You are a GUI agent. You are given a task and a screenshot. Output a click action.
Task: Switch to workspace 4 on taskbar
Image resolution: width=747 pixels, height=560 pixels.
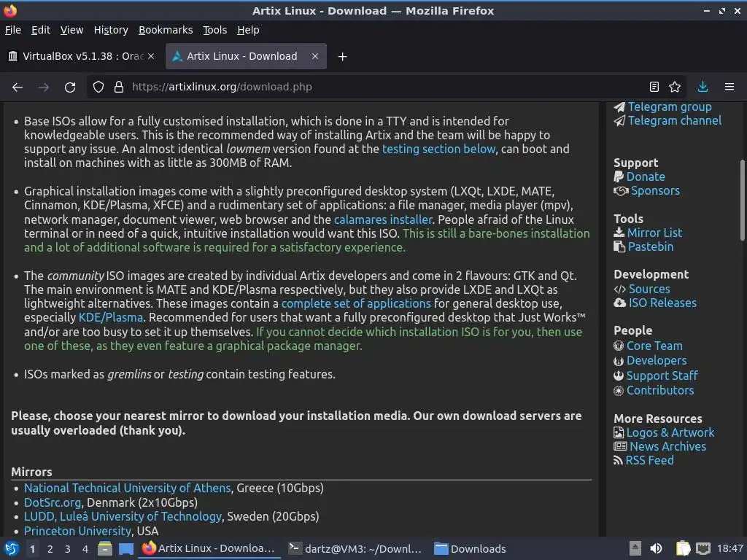tap(85, 549)
